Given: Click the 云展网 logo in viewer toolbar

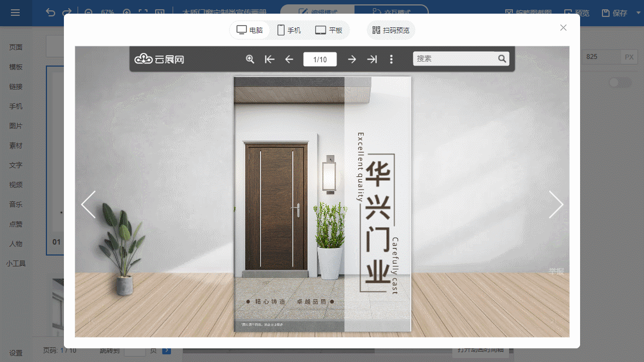Looking at the screenshot, I should coord(159,59).
